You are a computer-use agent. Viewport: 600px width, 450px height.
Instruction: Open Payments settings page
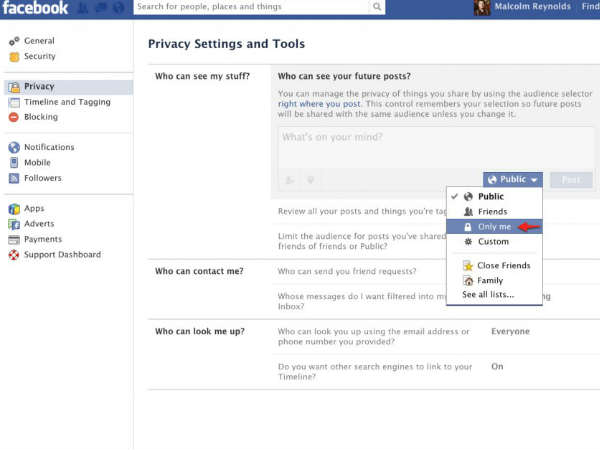(43, 240)
